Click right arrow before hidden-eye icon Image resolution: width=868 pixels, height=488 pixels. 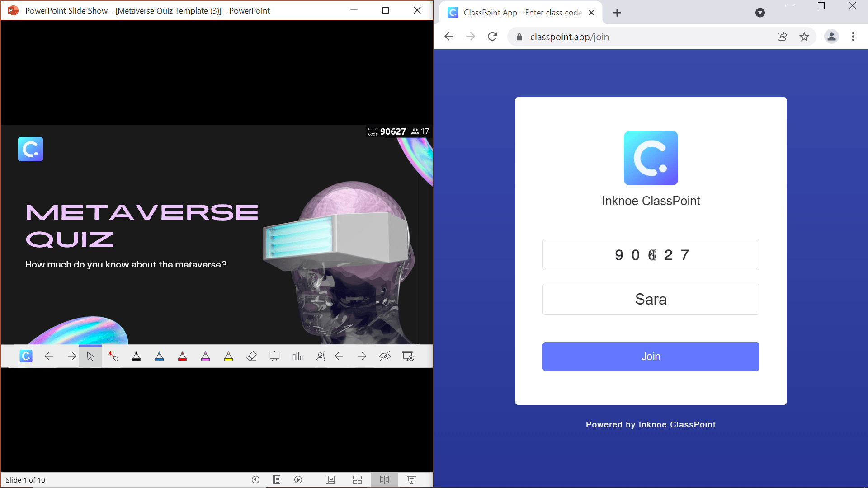[362, 357]
